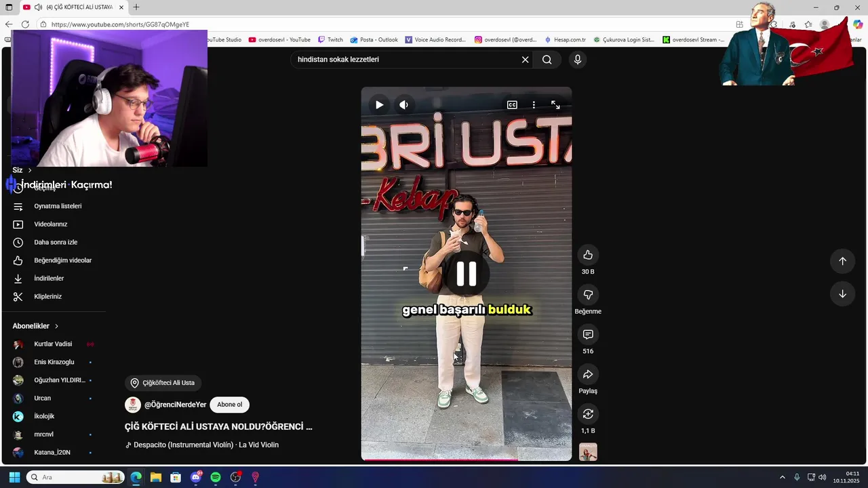The height and width of the screenshot is (488, 868).
Task: Expand Abonelikler section chevron
Action: click(56, 326)
